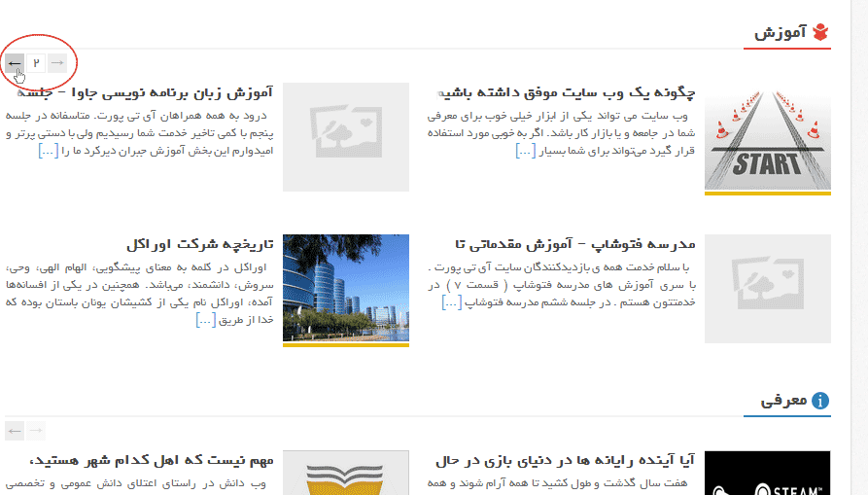Click placeholder image of the Java article
The height and width of the screenshot is (495, 868).
tap(345, 137)
